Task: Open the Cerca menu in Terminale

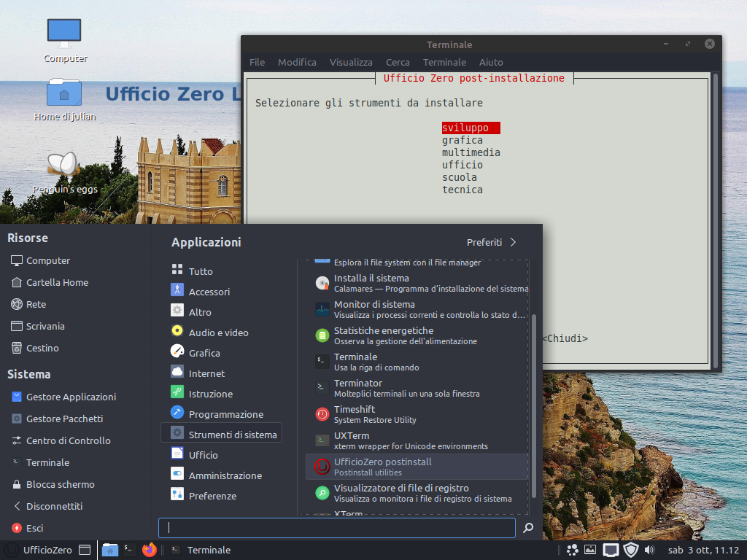Action: (x=398, y=63)
